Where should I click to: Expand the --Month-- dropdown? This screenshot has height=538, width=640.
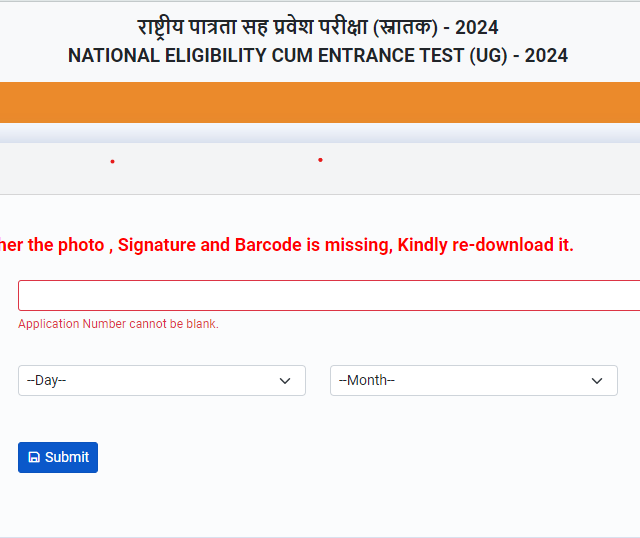474,380
